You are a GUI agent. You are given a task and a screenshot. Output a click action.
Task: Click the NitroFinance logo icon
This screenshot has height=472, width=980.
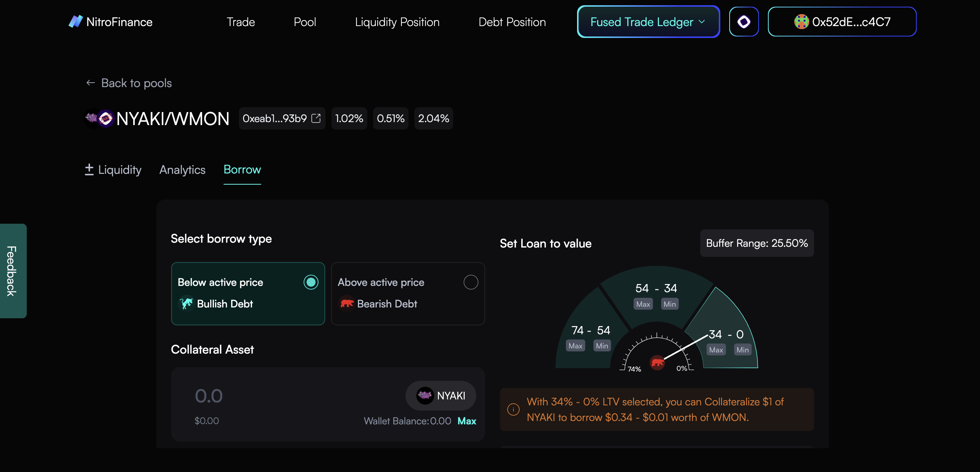pyautogui.click(x=75, y=22)
